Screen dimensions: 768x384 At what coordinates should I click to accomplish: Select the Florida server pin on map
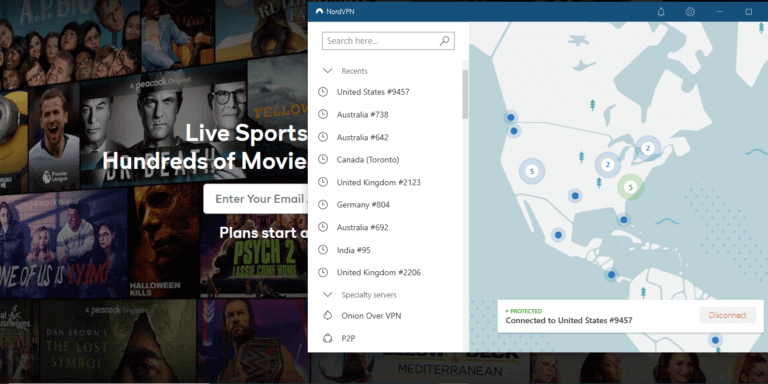[x=624, y=220]
